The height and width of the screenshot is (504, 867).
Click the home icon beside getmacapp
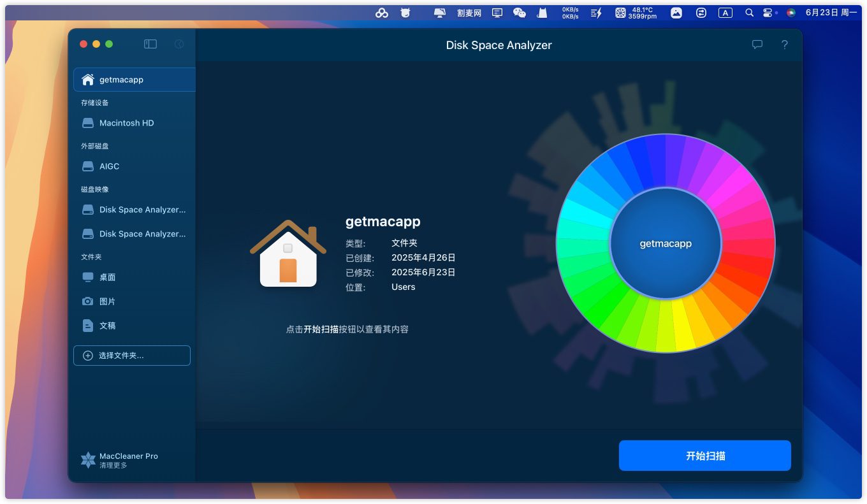coord(88,80)
